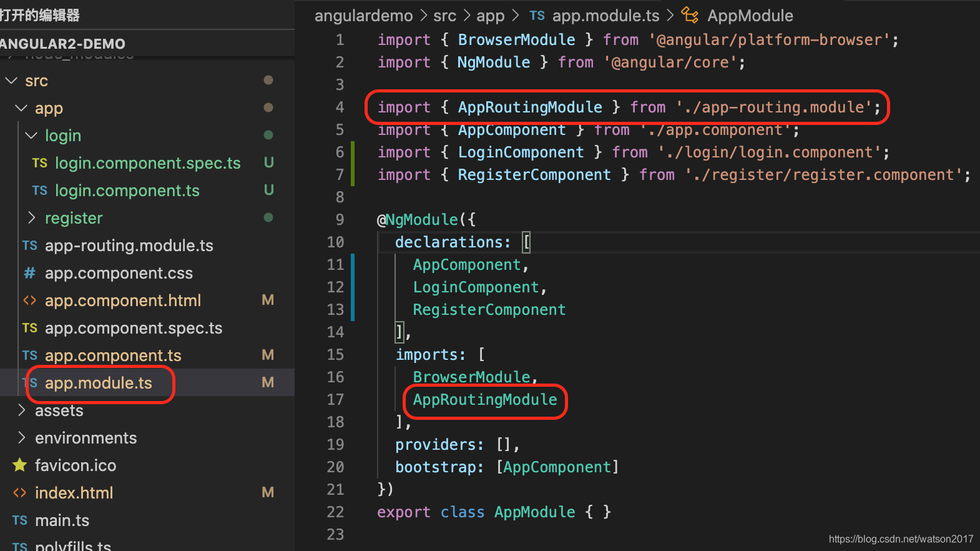This screenshot has height=551, width=980.
Task: Select app.module.ts breadcrumb segment
Action: click(606, 16)
